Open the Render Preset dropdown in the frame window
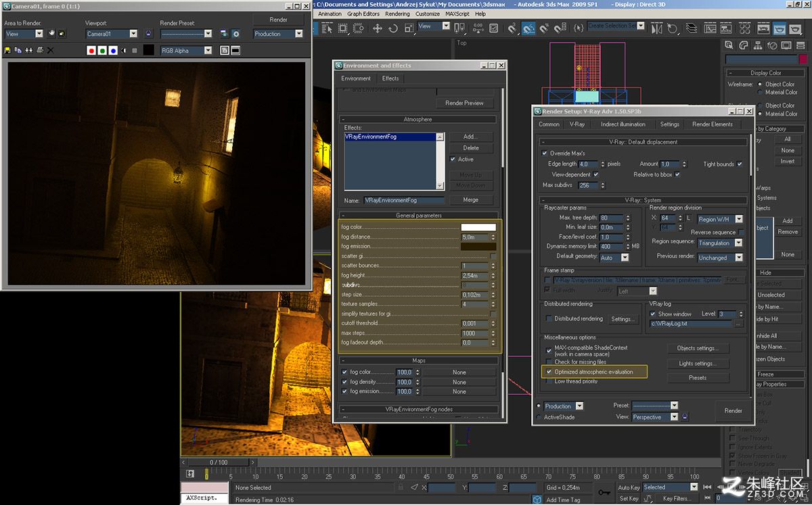Viewport: 812px width, 505px height. (186, 33)
